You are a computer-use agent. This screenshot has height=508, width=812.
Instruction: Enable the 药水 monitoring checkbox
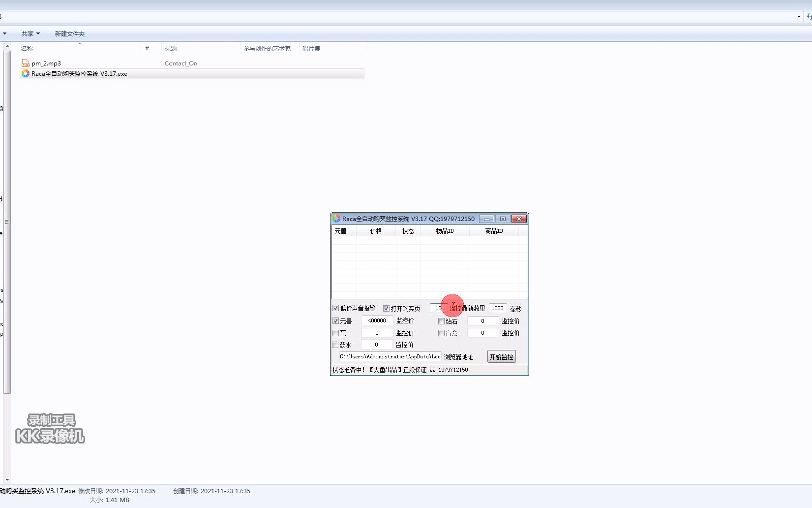click(336, 345)
